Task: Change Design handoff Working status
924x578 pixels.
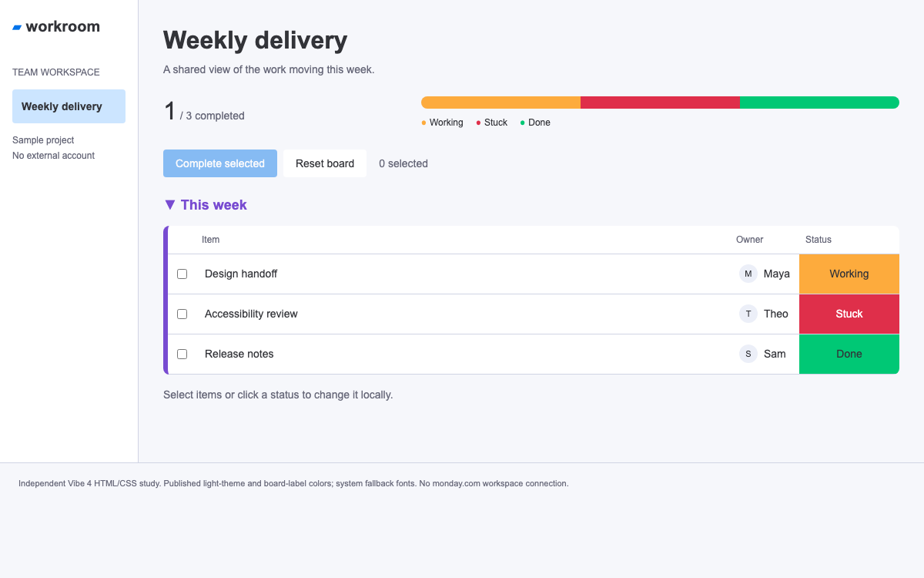Action: [x=849, y=274]
